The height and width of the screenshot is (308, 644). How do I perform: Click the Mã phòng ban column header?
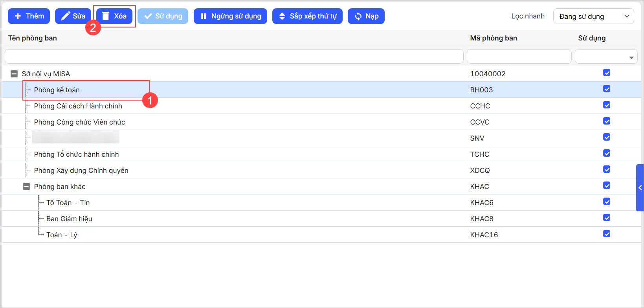(x=494, y=38)
